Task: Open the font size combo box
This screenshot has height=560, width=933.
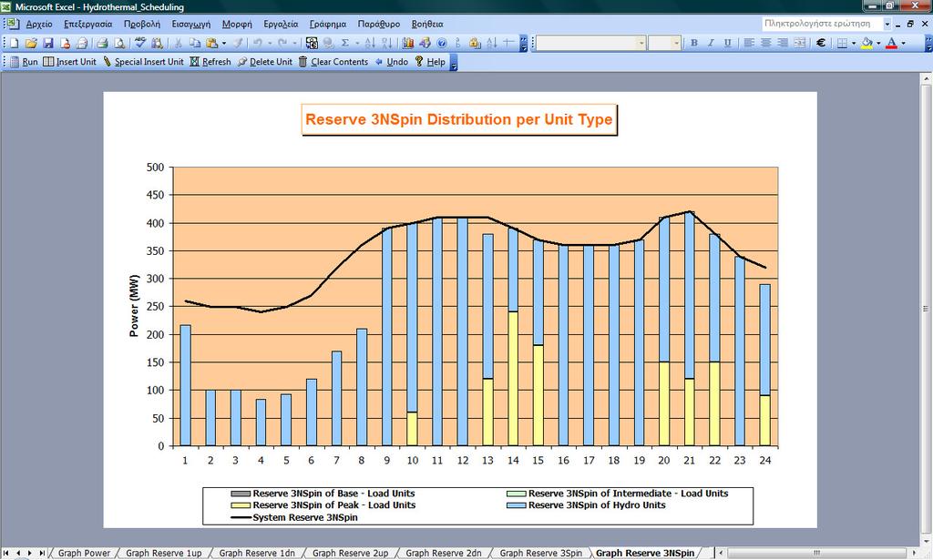Action: tap(664, 43)
